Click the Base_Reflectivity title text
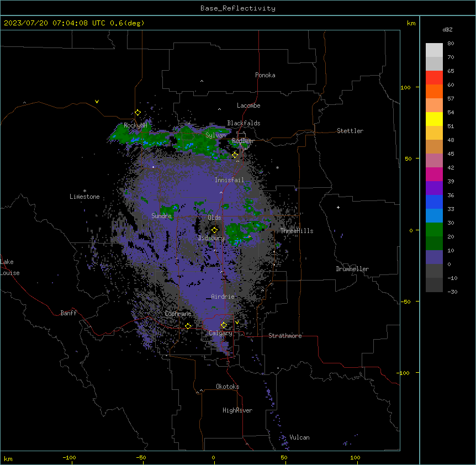This screenshot has height=465, width=476. [238, 8]
